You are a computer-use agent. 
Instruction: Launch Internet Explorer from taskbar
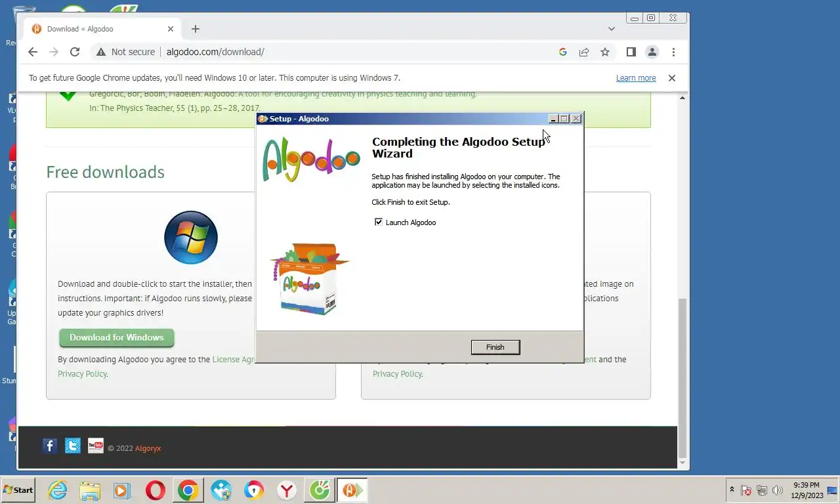pyautogui.click(x=58, y=490)
